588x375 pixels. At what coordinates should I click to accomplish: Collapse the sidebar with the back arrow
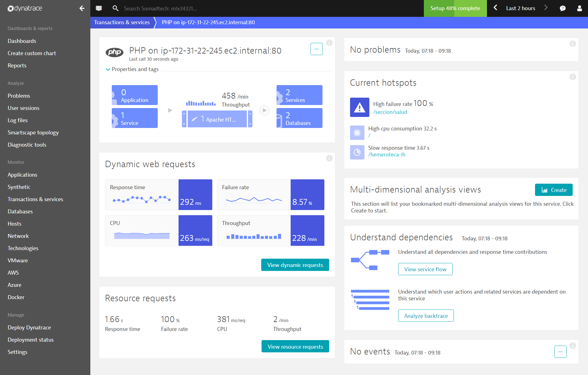point(82,8)
